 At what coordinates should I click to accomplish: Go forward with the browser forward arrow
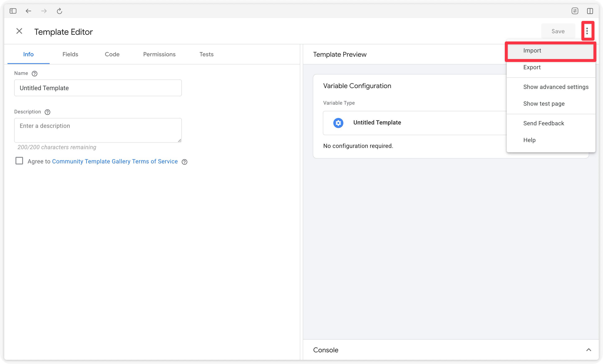click(44, 11)
